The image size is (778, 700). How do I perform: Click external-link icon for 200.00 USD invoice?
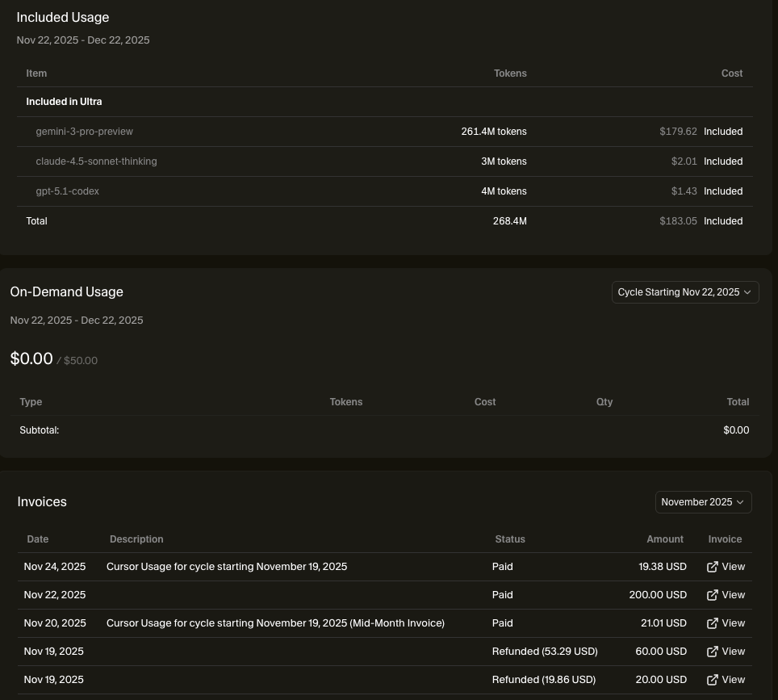(x=712, y=595)
